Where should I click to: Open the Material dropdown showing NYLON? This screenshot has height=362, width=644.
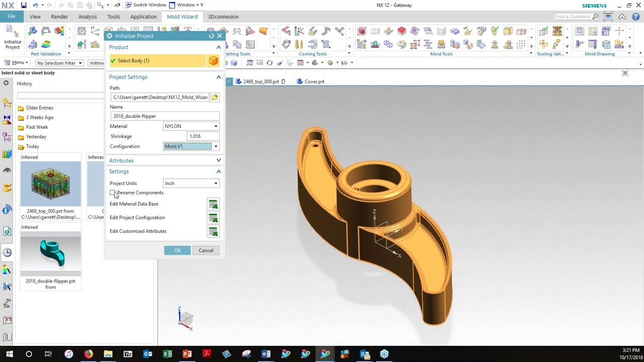191,126
